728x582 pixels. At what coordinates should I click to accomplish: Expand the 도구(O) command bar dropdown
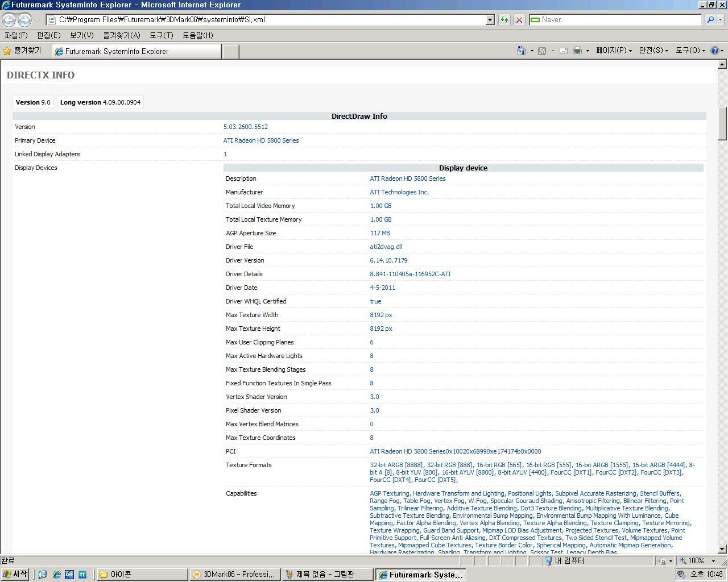pos(690,51)
